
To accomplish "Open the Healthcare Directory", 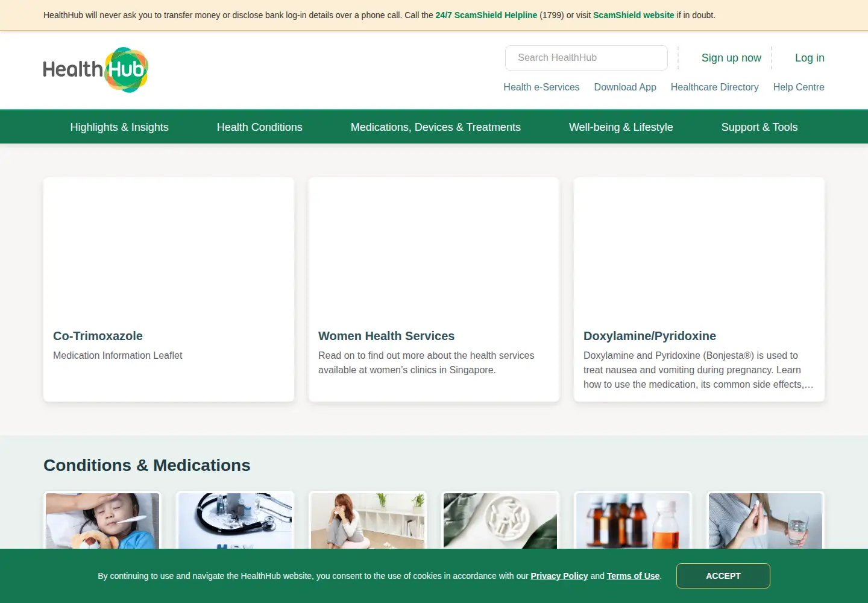I will point(714,87).
